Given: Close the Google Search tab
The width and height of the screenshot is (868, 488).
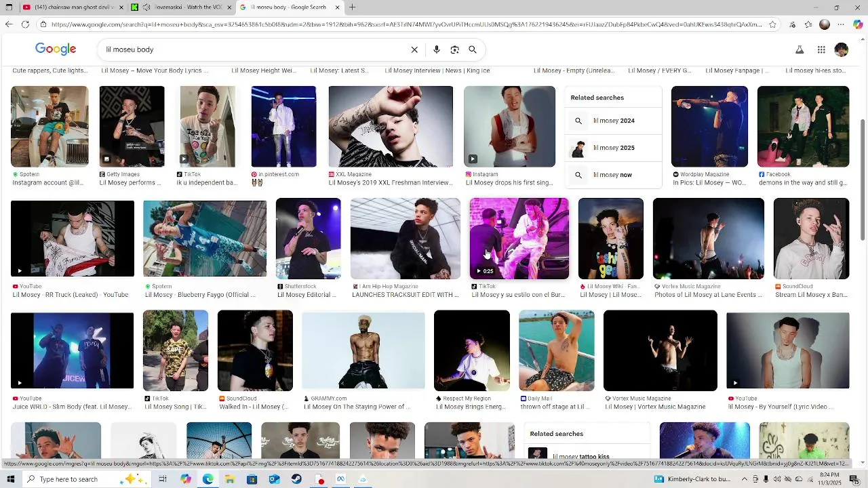Looking at the screenshot, I should [x=337, y=7].
